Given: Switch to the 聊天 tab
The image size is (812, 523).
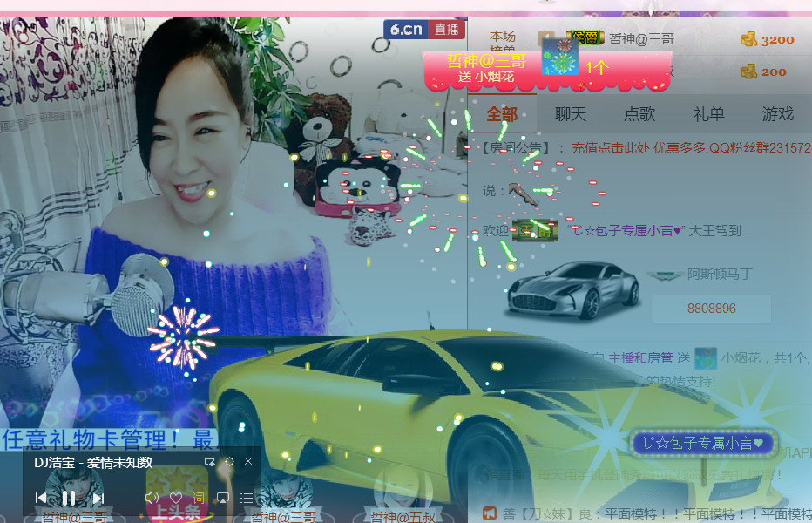Looking at the screenshot, I should (x=571, y=114).
